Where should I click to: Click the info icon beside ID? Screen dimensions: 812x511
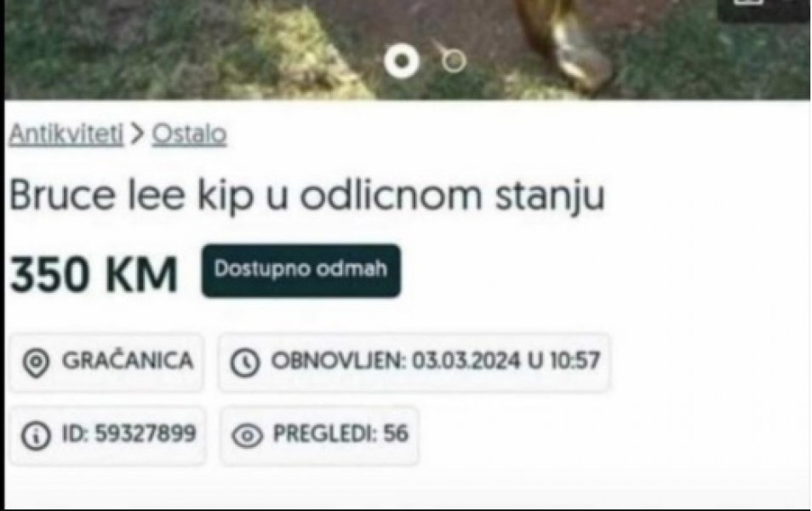coord(36,435)
